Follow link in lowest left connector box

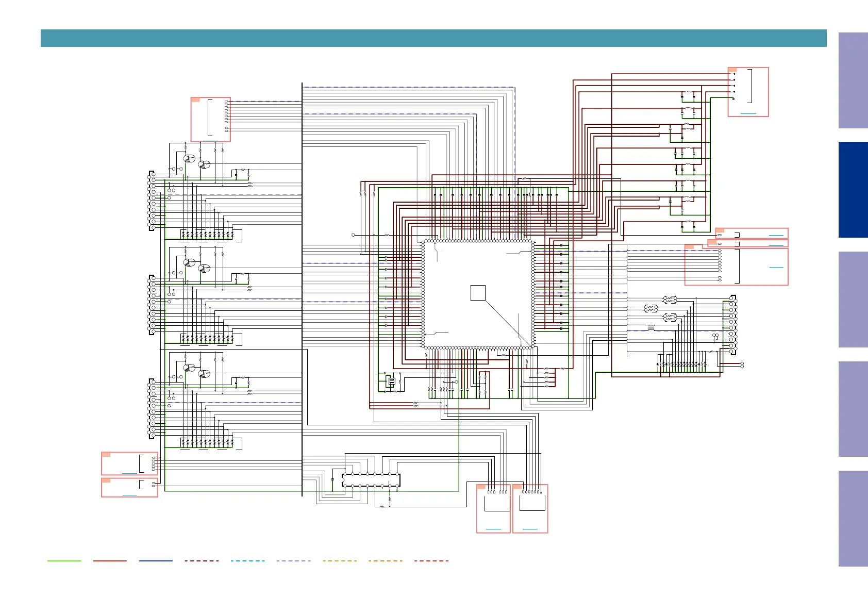pos(129,495)
